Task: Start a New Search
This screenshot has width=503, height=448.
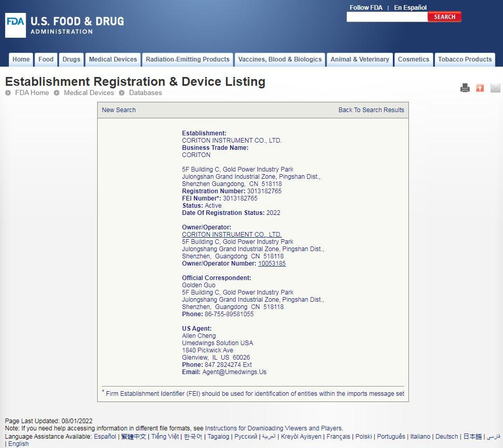Action: pyautogui.click(x=119, y=110)
